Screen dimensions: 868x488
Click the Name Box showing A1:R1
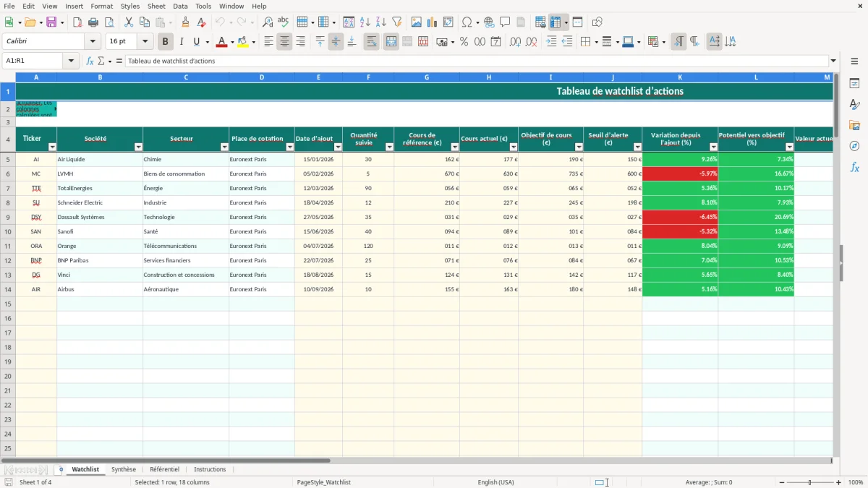point(33,61)
